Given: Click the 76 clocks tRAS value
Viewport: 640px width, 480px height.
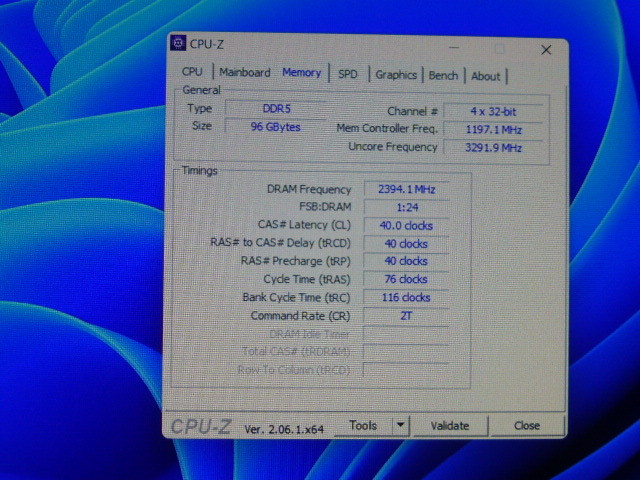Looking at the screenshot, I should [x=407, y=279].
